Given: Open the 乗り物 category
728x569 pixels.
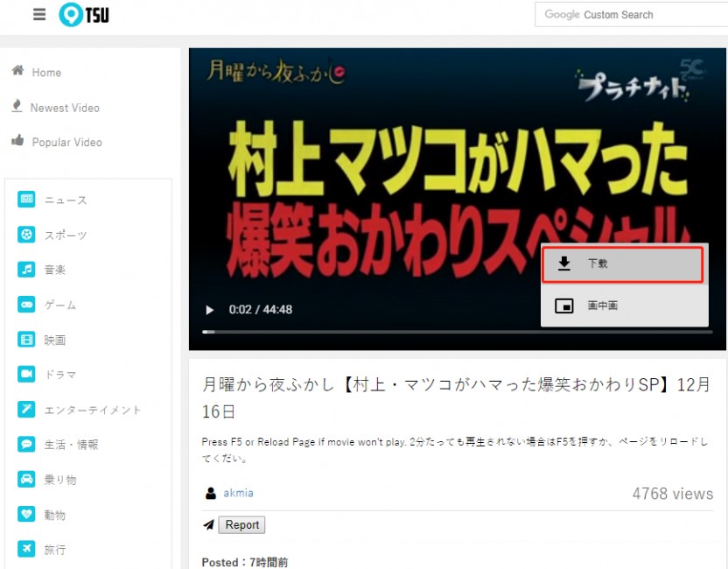Looking at the screenshot, I should pyautogui.click(x=60, y=480).
